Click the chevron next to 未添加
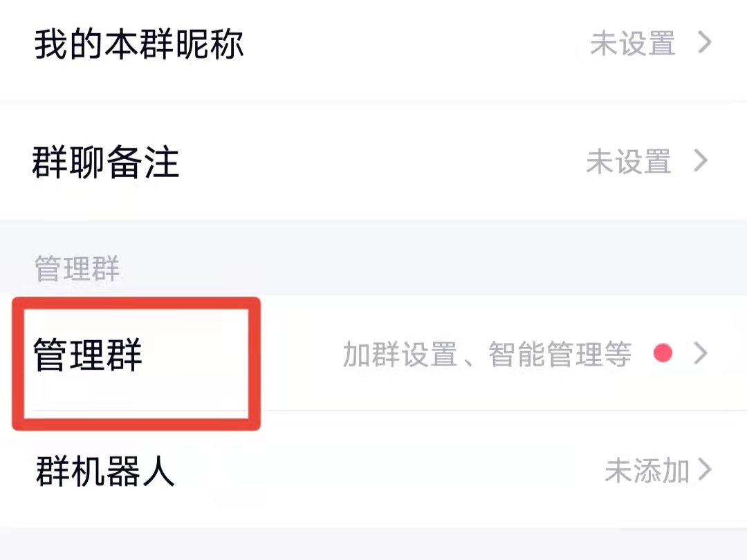Image resolution: width=747 pixels, height=560 pixels. 705,469
